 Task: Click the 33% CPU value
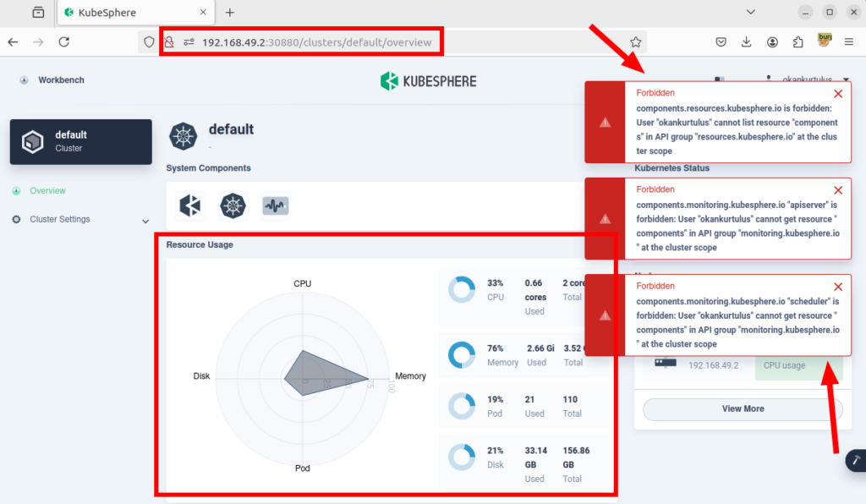[495, 283]
